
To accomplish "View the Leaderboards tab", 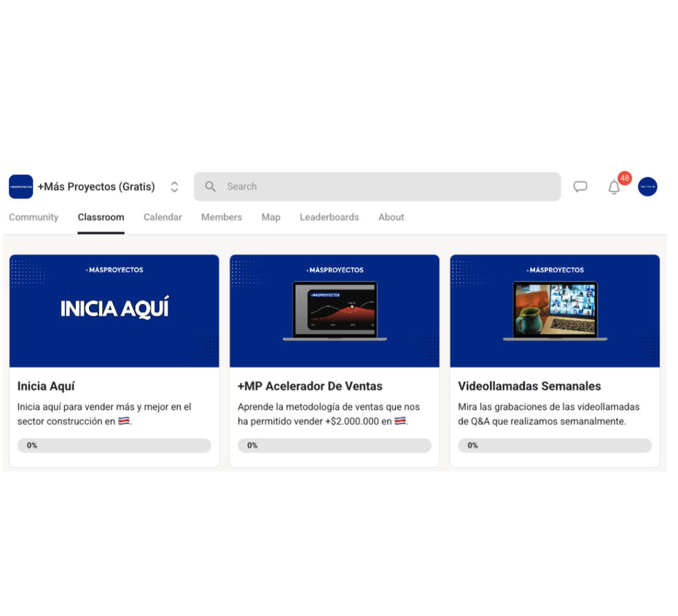I will click(329, 217).
